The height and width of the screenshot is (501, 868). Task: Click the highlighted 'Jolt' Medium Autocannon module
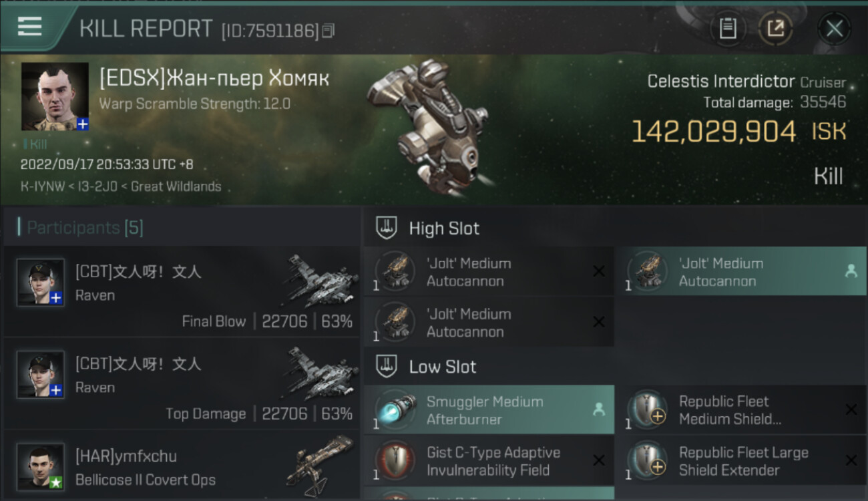coord(740,272)
